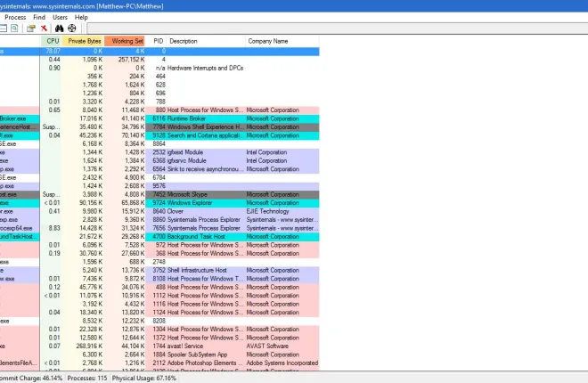Click Physical Usage: 67.16% in status bar
This screenshot has width=588, height=383.
pos(144,379)
